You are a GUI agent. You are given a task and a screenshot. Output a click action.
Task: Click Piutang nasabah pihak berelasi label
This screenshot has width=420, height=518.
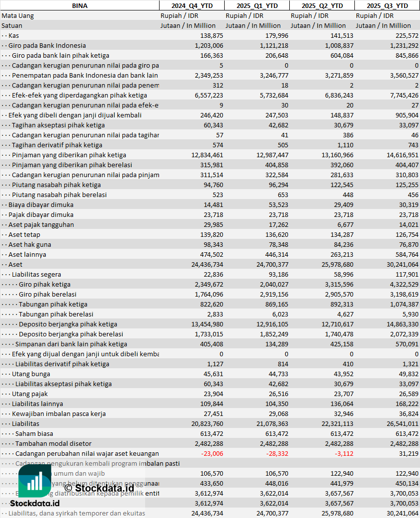[x=59, y=195]
